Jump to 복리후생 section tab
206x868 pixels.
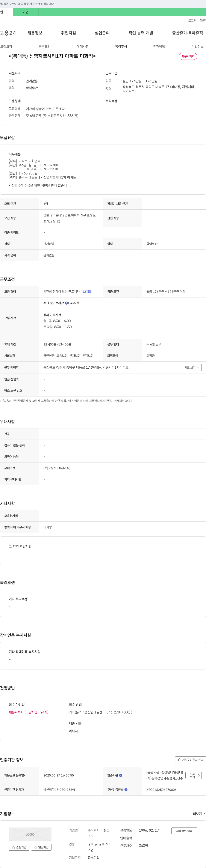(121, 47)
